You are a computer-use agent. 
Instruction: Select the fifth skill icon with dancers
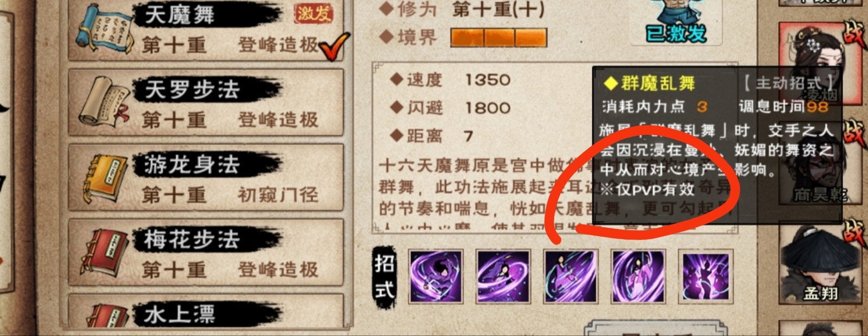coord(705,276)
